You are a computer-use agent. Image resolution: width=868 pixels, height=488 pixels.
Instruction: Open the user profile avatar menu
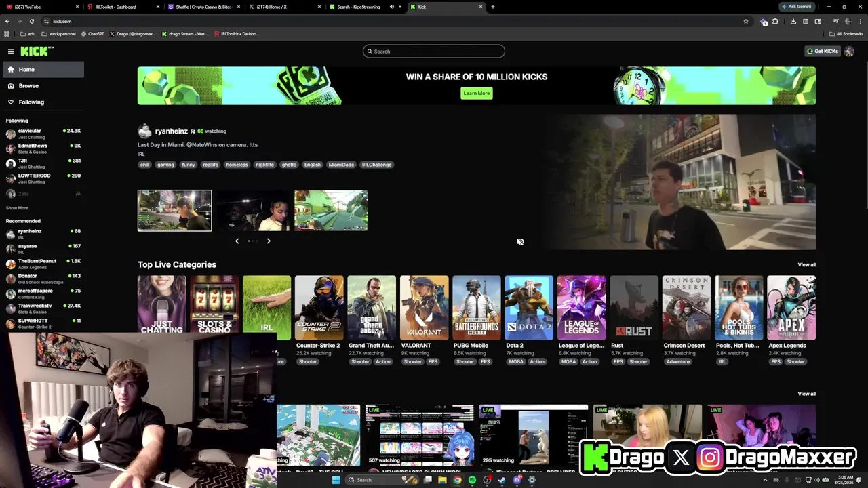(x=849, y=51)
